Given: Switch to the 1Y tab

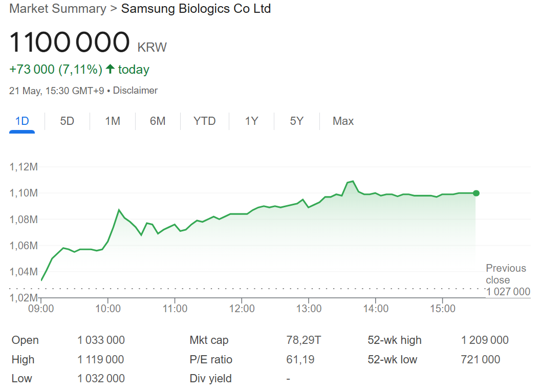Looking at the screenshot, I should [252, 121].
